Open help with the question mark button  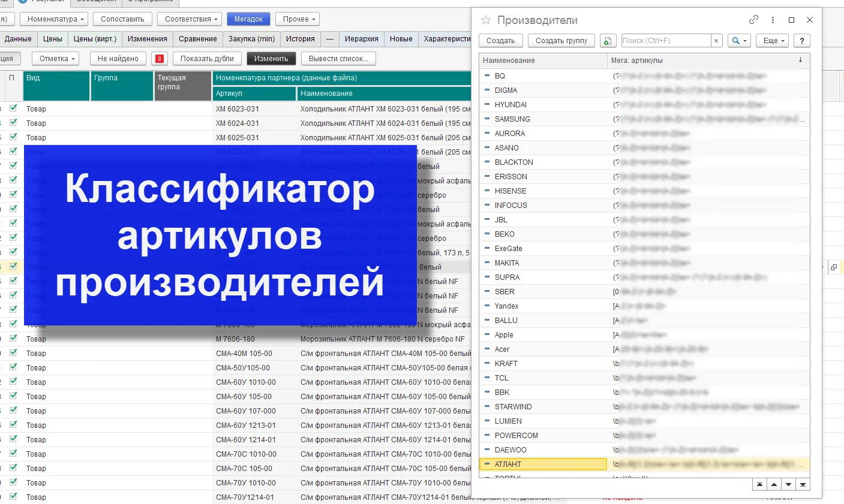(802, 41)
